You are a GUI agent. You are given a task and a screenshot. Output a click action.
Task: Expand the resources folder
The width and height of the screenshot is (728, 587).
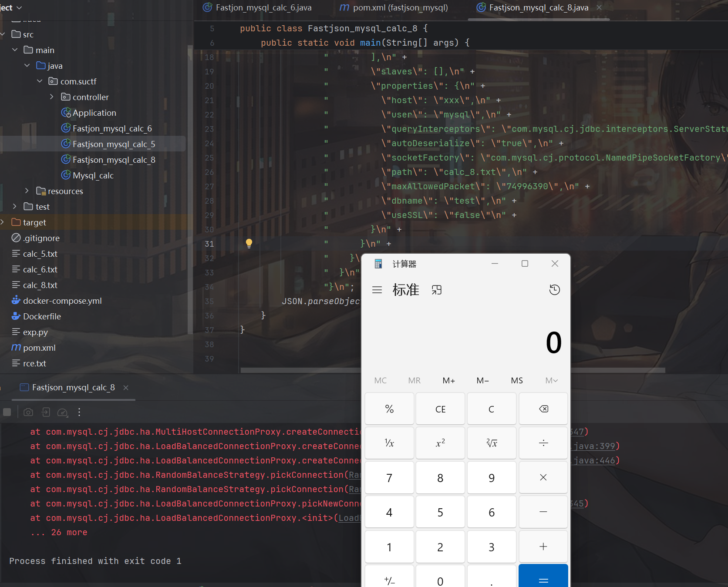27,191
